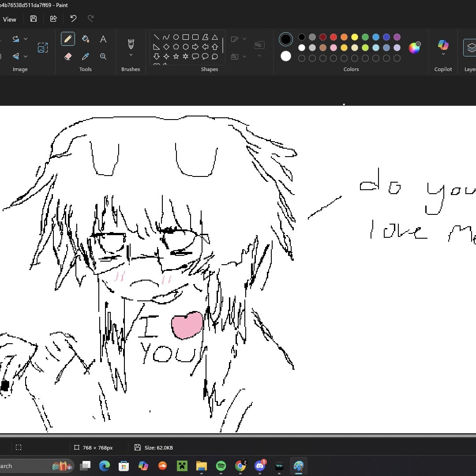Image resolution: width=476 pixels, height=476 pixels.
Task: Pick the Eraser tool
Action: 68,56
